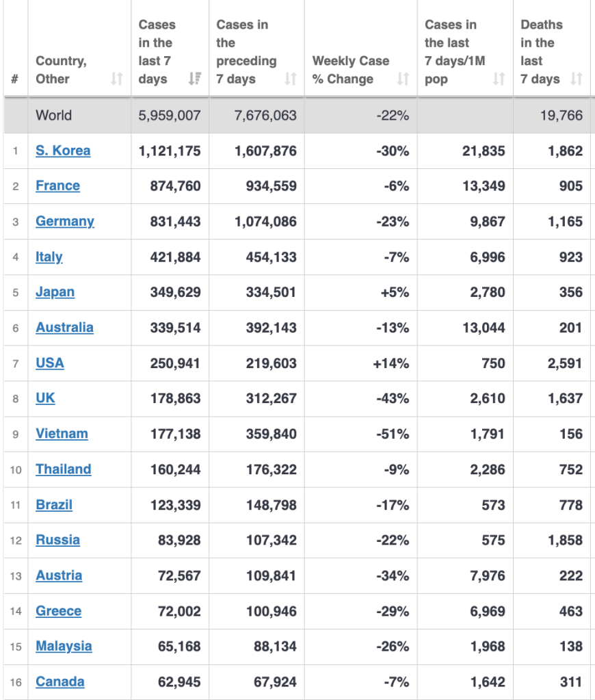Click the Malaysia link
The height and width of the screenshot is (700, 595).
[x=64, y=647]
